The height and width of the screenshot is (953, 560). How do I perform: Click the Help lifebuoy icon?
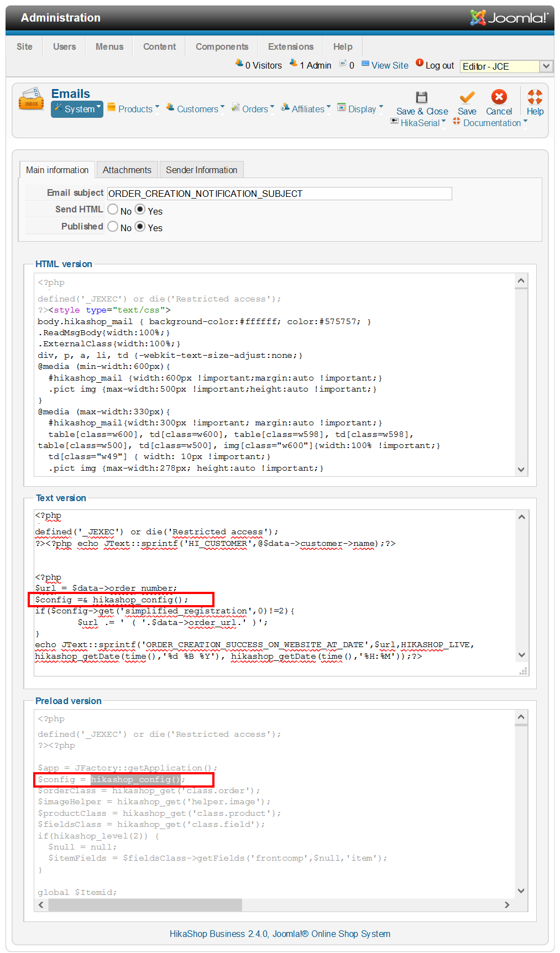point(535,97)
